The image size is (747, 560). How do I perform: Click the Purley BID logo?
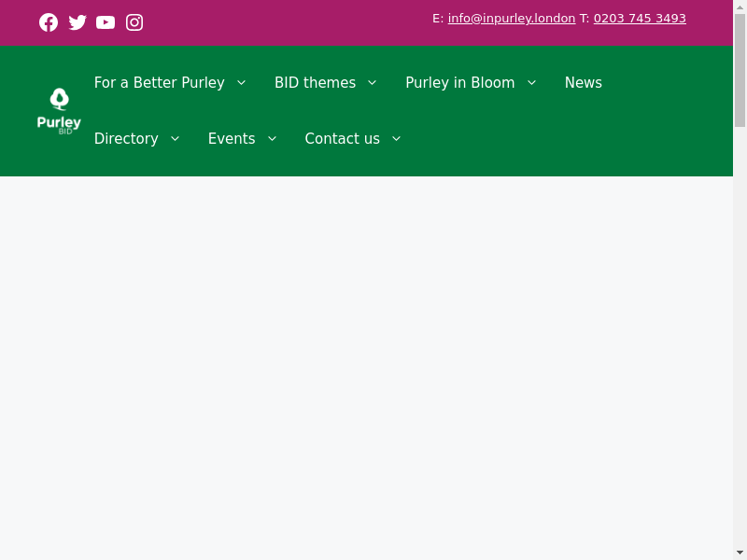click(59, 111)
